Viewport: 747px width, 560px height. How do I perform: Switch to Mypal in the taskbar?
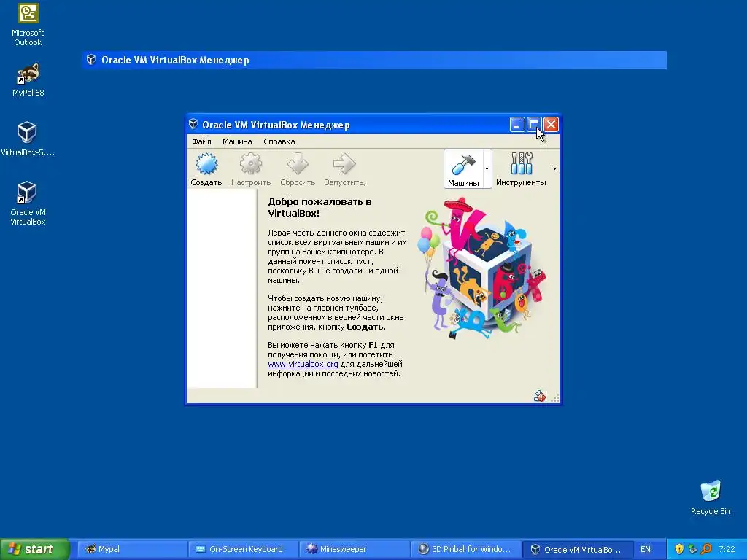pyautogui.click(x=132, y=549)
